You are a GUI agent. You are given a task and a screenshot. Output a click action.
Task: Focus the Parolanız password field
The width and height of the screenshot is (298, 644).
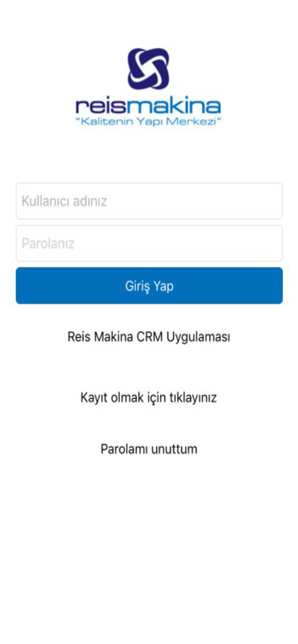(149, 243)
